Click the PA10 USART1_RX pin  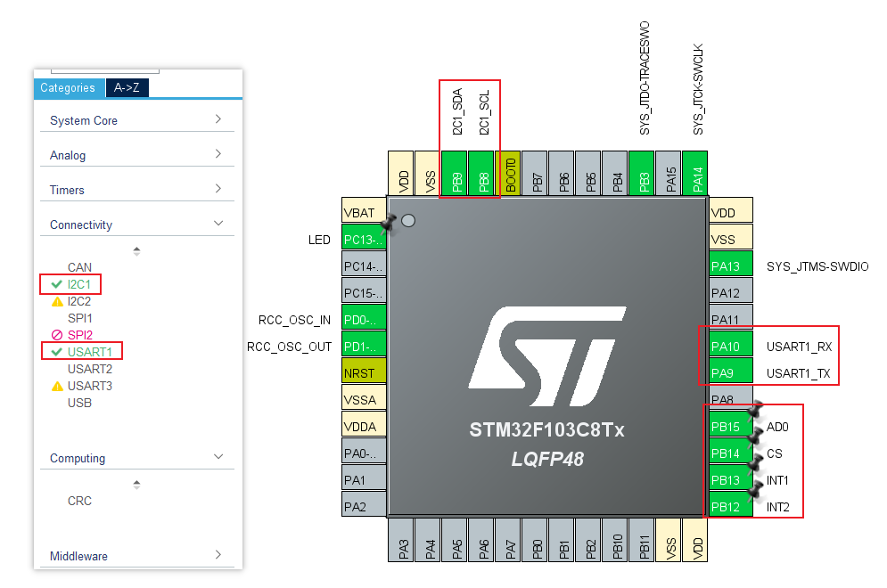coord(731,343)
